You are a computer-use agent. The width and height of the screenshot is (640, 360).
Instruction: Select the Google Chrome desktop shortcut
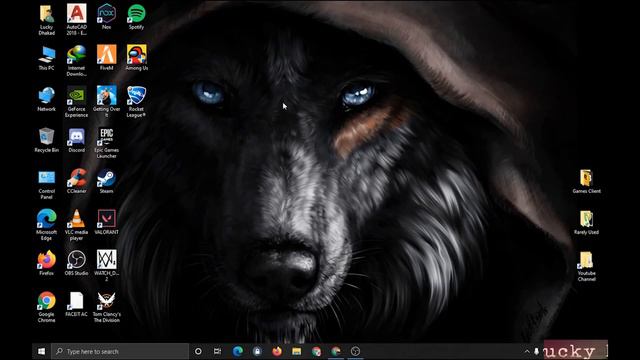[47, 307]
